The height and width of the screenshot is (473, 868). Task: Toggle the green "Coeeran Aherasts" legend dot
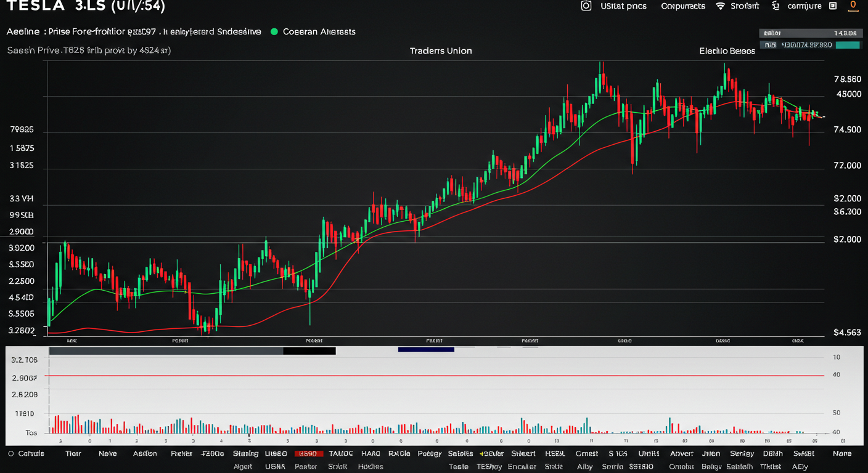click(x=274, y=31)
